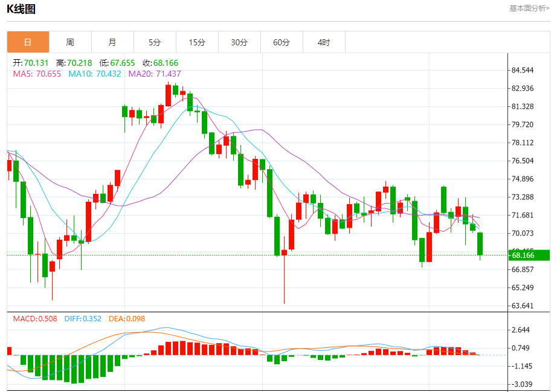Image resolution: width=557 pixels, height=392 pixels.
Task: Click the green 68.166 current price tag
Action: (x=529, y=255)
